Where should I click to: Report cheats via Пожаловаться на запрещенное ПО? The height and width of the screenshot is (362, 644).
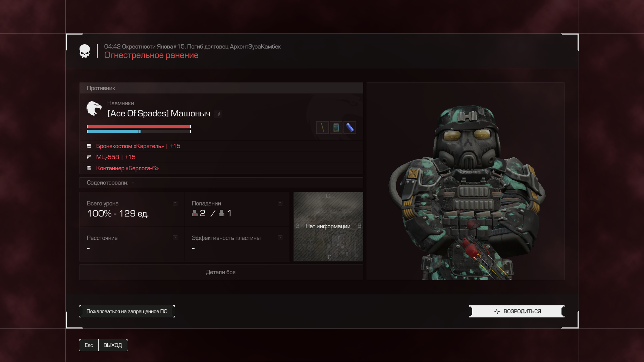click(127, 311)
